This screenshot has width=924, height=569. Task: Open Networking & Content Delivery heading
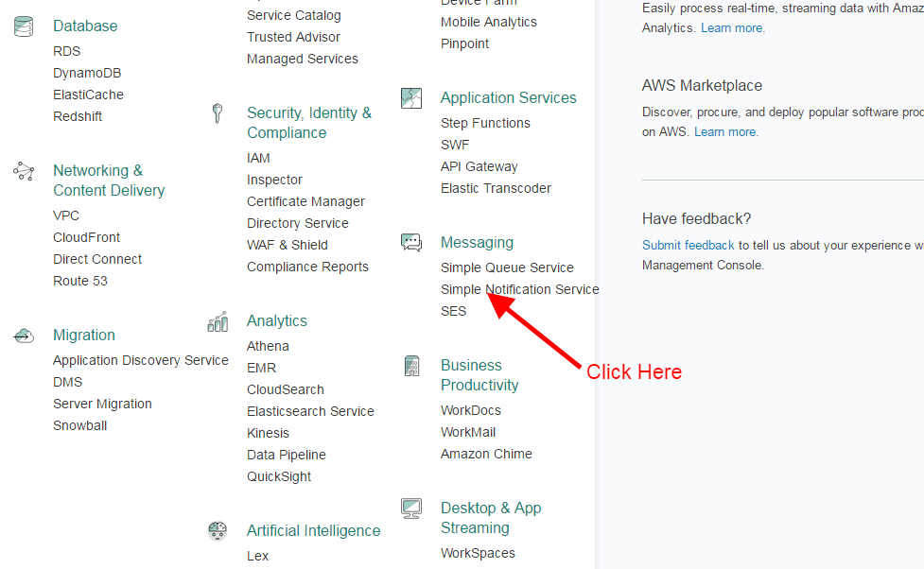pos(109,181)
